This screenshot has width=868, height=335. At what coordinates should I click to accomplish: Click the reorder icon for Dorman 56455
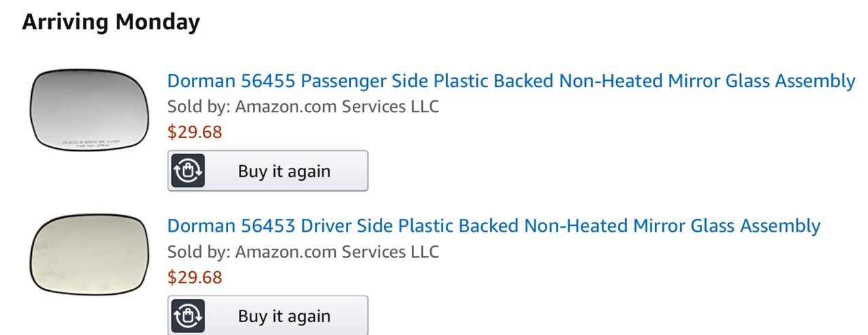[187, 171]
